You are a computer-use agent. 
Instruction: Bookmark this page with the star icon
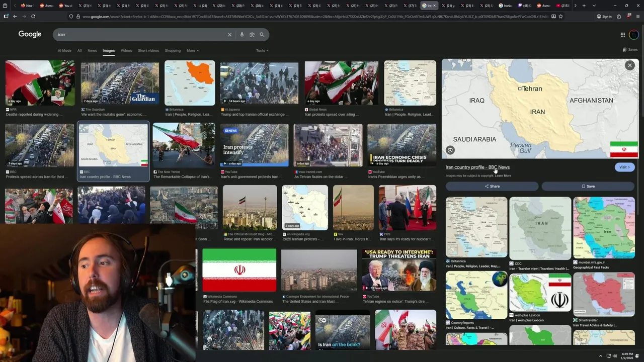pyautogui.click(x=560, y=16)
